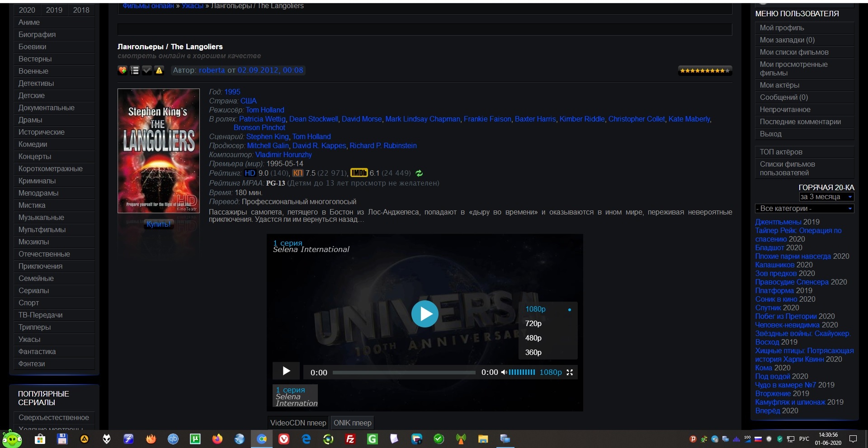Viewport: 868px width, 448px height.
Task: Open the 1080p quality selector in control bar
Action: coord(550,372)
